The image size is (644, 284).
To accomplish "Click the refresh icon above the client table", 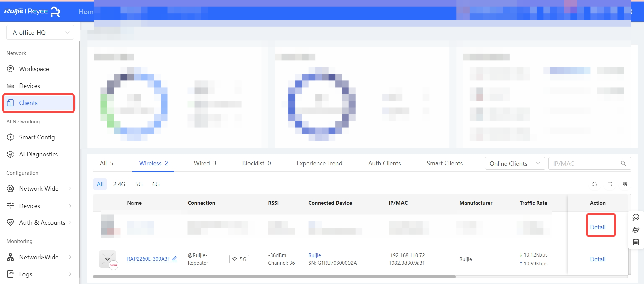I will point(595,184).
